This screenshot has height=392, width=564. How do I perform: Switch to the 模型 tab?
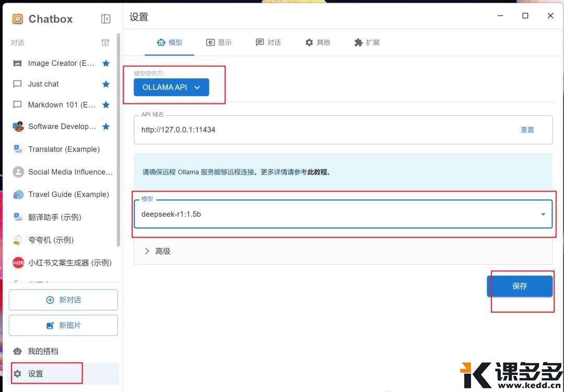pyautogui.click(x=169, y=42)
